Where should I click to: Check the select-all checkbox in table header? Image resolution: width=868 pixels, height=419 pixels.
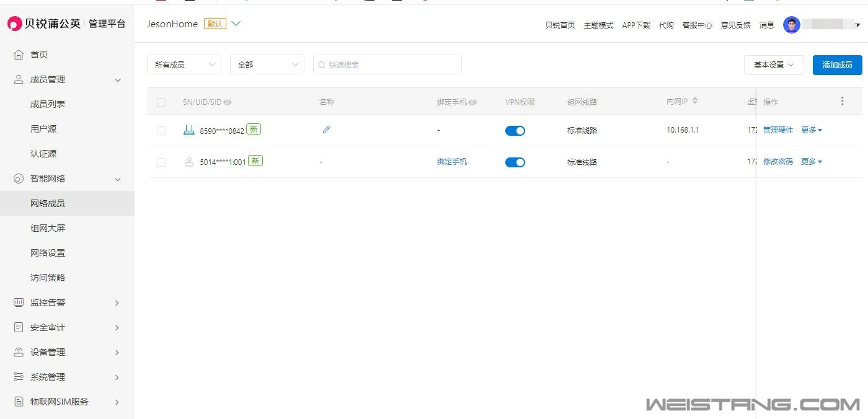(161, 102)
